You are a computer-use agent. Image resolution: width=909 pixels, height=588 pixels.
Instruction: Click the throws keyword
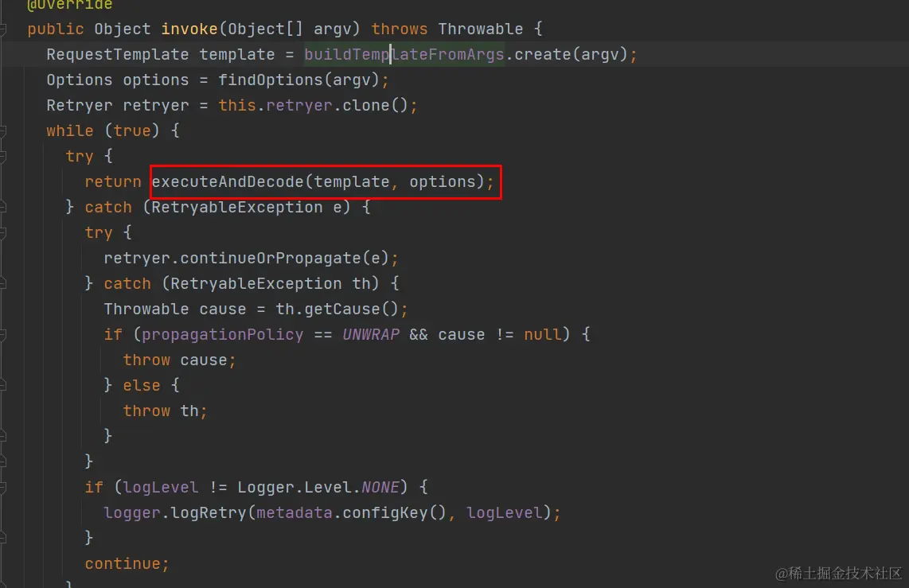tap(400, 29)
